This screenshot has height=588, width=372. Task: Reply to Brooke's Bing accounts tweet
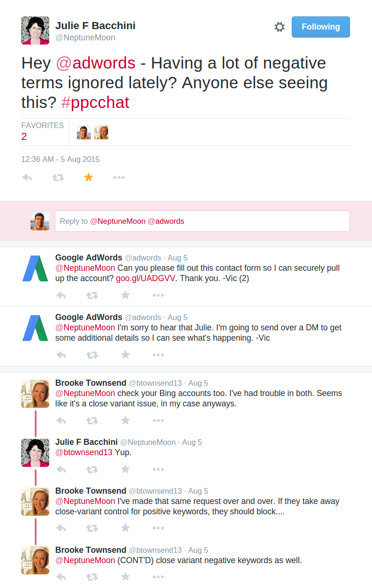click(61, 420)
